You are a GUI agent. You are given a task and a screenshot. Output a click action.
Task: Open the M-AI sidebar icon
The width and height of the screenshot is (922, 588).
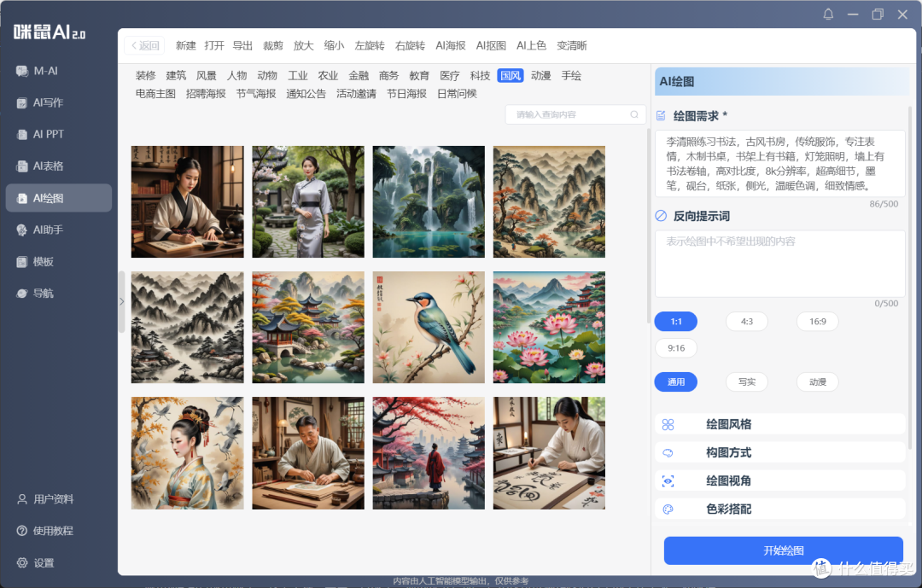click(21, 71)
